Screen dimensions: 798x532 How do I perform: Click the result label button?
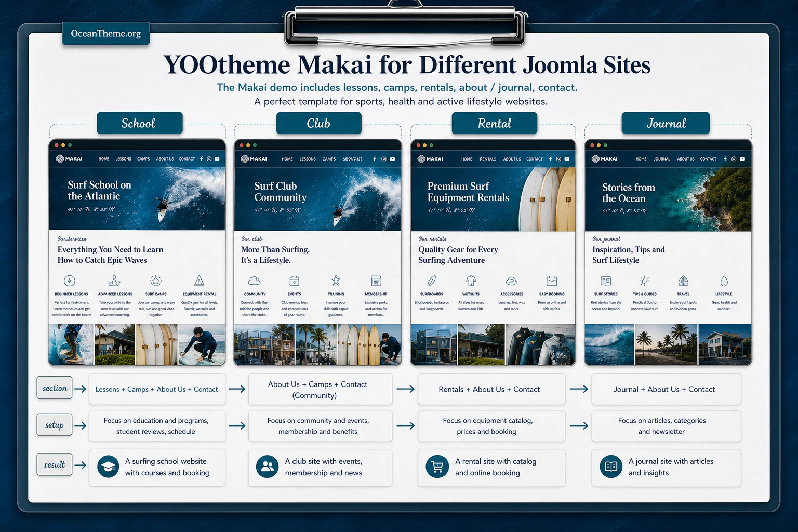tap(55, 464)
